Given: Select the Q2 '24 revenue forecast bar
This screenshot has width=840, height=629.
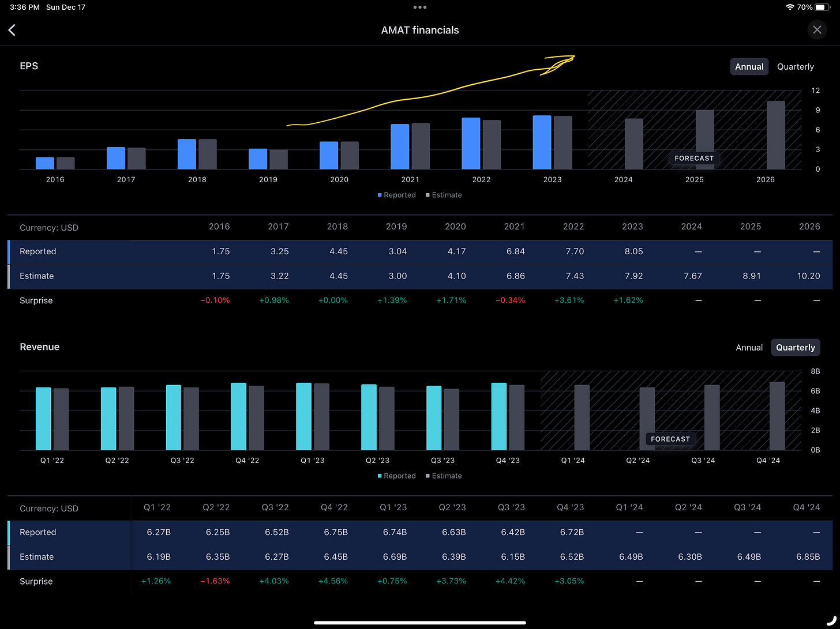Looking at the screenshot, I should (647, 419).
